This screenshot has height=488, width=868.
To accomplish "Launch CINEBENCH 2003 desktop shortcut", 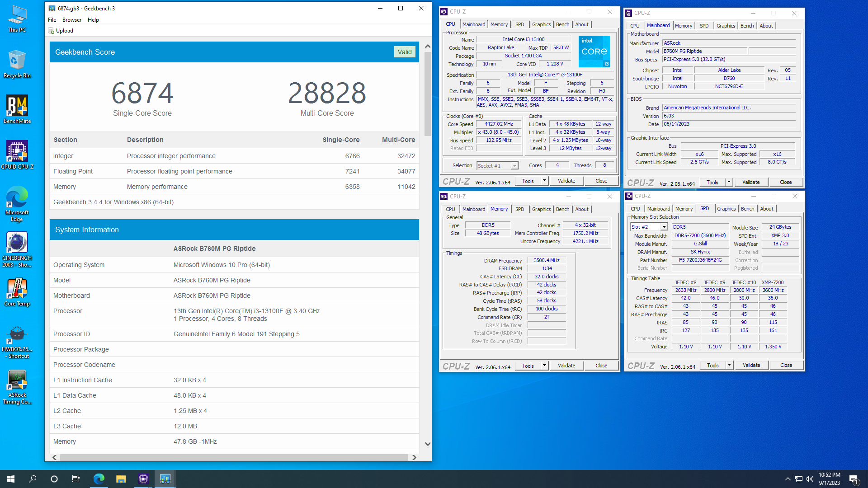I will click(17, 250).
